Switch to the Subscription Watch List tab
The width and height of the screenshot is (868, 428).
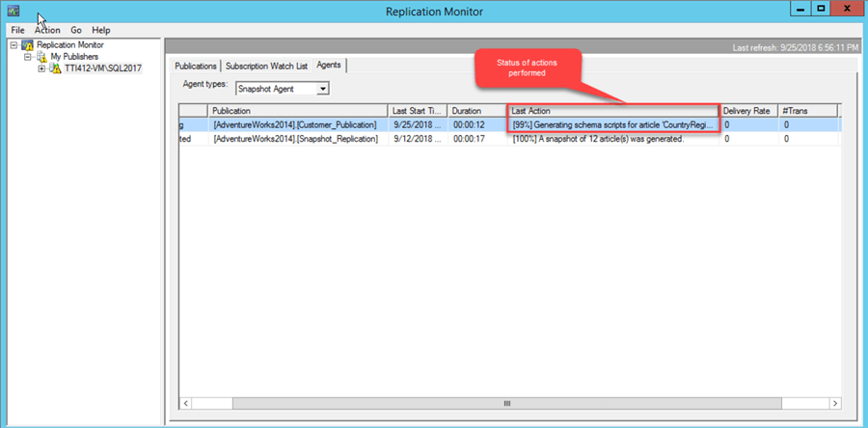tap(266, 66)
